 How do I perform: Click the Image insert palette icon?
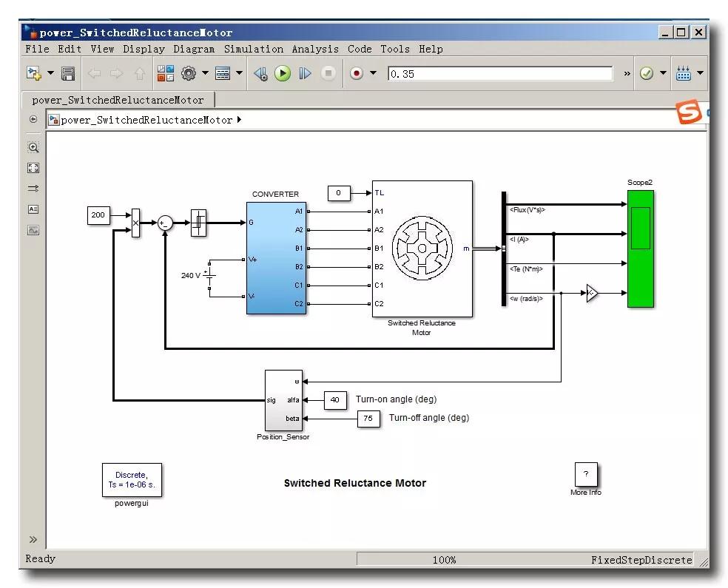tap(33, 230)
